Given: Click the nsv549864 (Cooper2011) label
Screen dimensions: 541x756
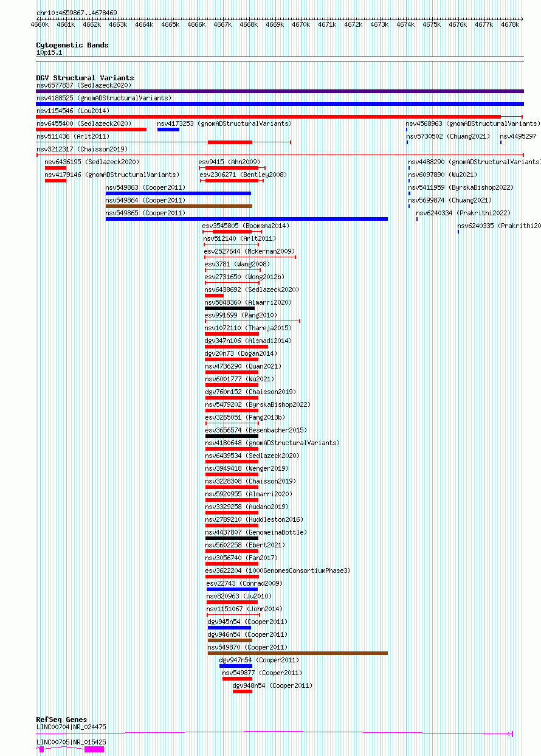Looking at the screenshot, I should tap(145, 200).
